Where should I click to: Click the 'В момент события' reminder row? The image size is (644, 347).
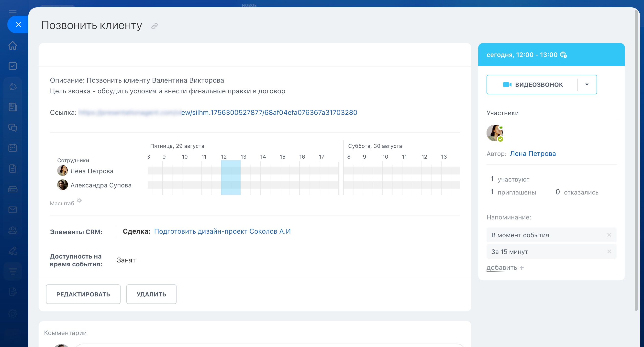(551, 235)
